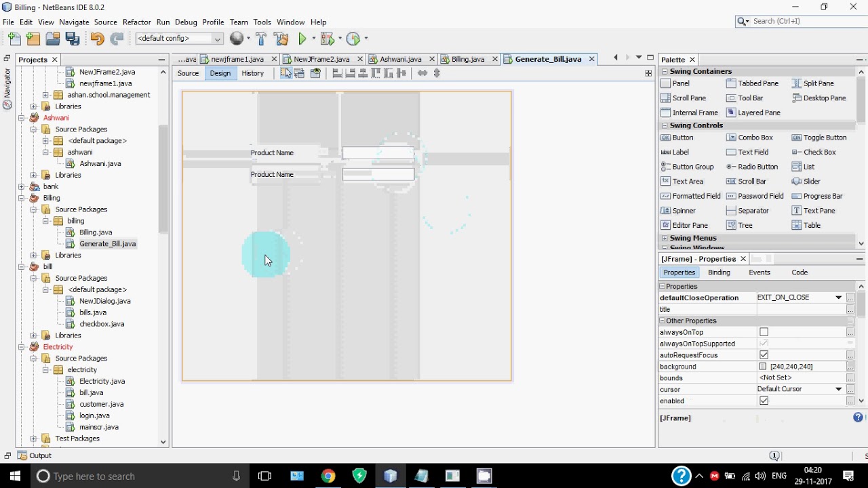Click the Undo arrow icon
This screenshot has width=868, height=488.
[x=97, y=39]
